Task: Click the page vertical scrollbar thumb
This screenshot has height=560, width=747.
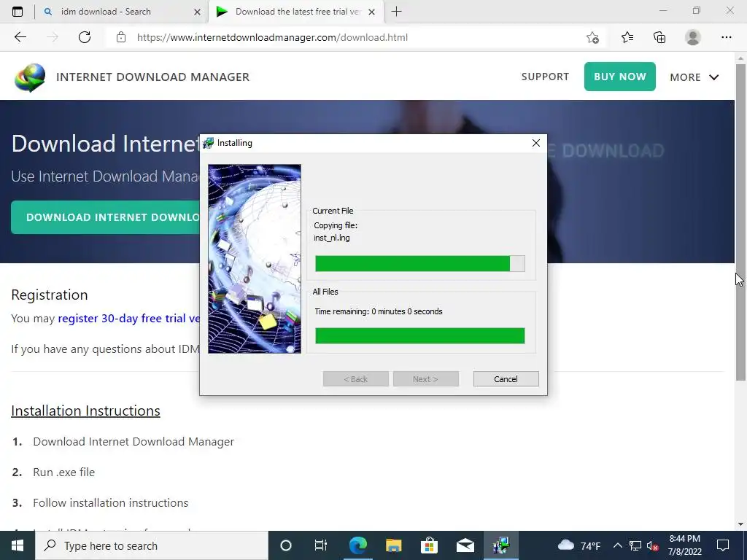Action: pyautogui.click(x=741, y=222)
